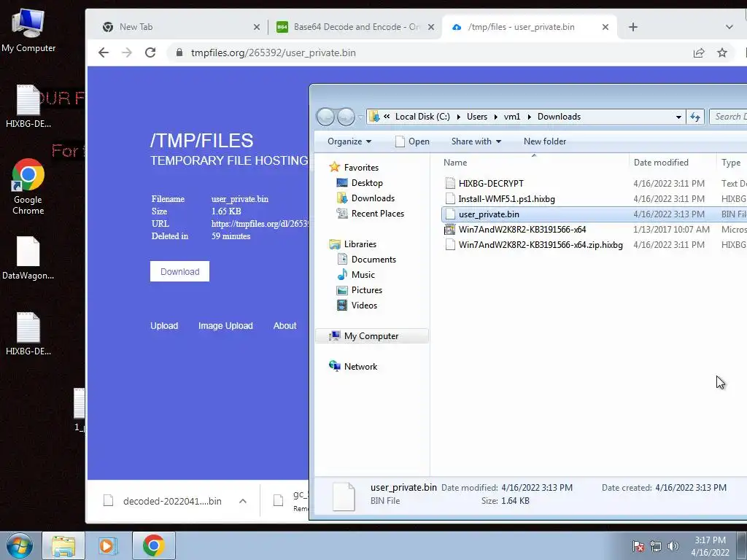The width and height of the screenshot is (747, 560).
Task: Select Documents library
Action: pos(373,260)
